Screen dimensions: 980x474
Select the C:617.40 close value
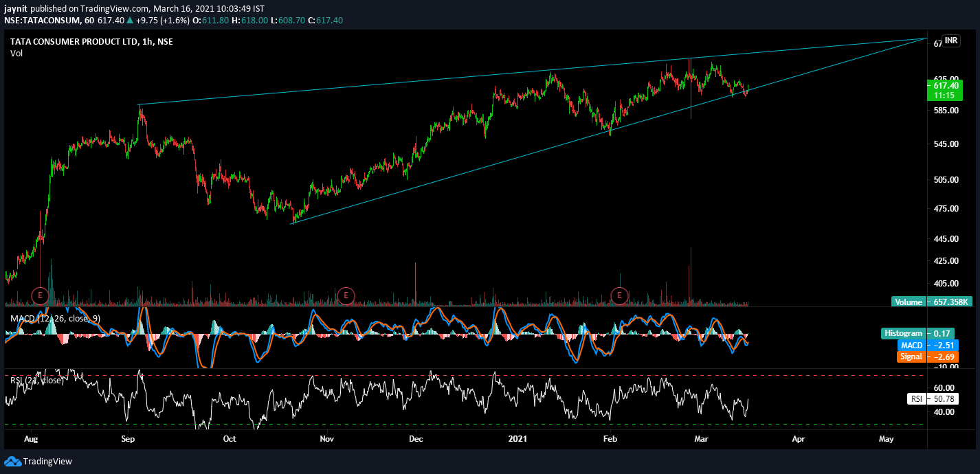point(325,20)
